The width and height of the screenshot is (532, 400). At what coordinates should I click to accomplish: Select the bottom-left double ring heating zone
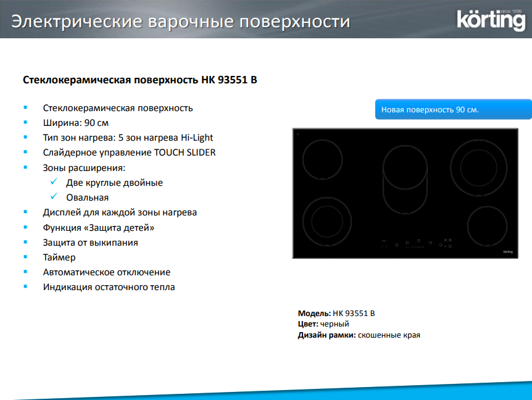[x=326, y=220]
